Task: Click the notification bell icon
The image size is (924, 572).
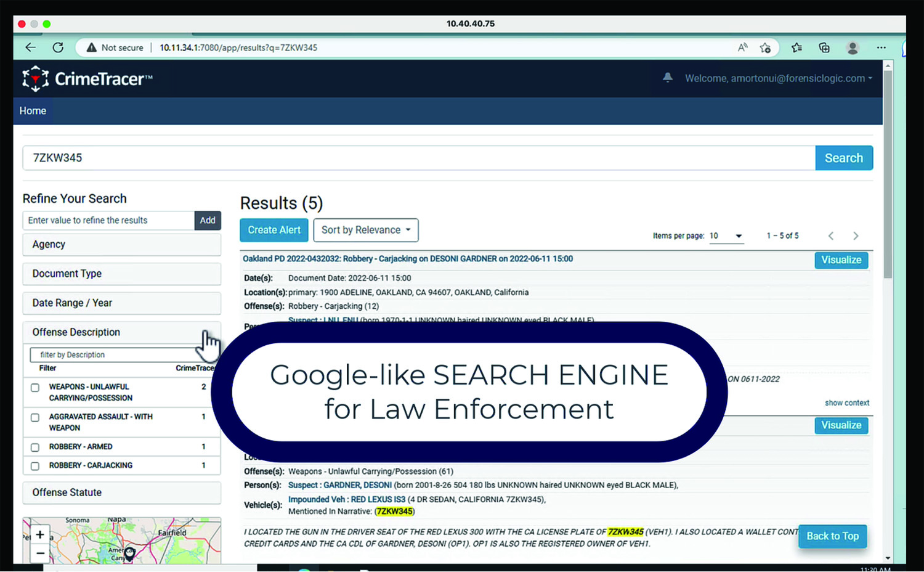Action: click(667, 78)
